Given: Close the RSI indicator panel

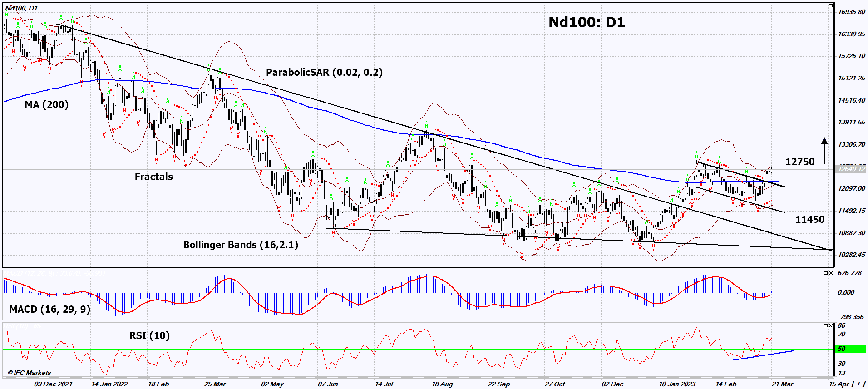Looking at the screenshot, I should coord(831,326).
